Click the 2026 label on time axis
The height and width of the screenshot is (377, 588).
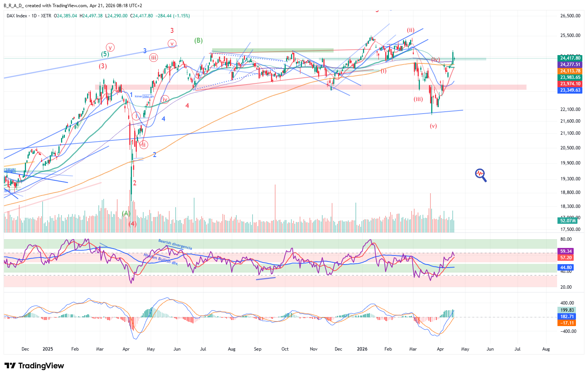pos(362,349)
